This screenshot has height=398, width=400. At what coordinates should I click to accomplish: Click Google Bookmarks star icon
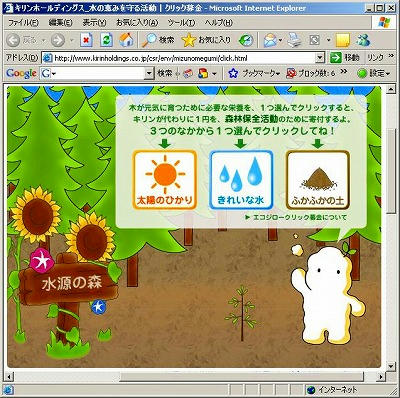click(x=233, y=73)
